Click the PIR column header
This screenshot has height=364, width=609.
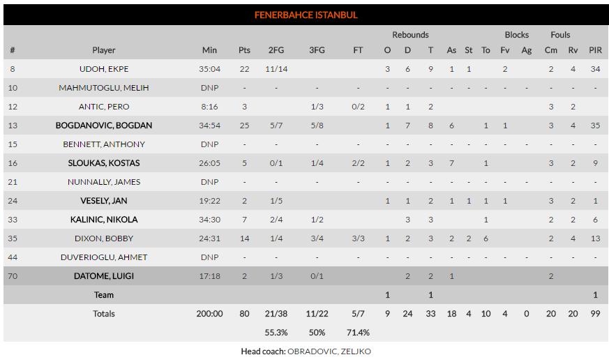coord(595,50)
